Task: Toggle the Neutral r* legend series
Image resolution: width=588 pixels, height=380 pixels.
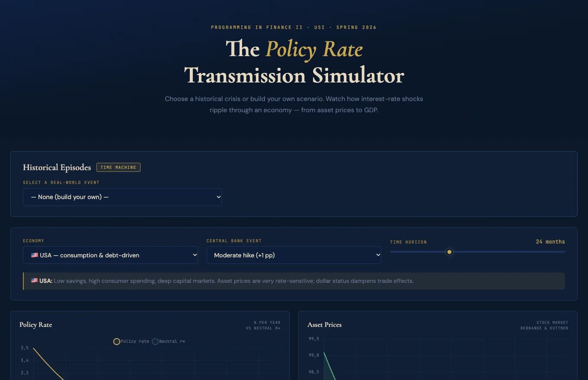Action: (x=169, y=342)
